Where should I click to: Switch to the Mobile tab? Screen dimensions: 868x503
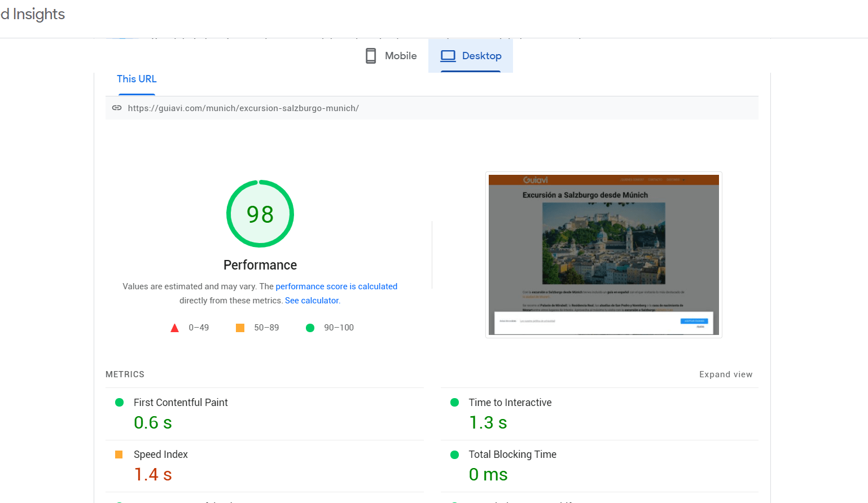coord(391,56)
